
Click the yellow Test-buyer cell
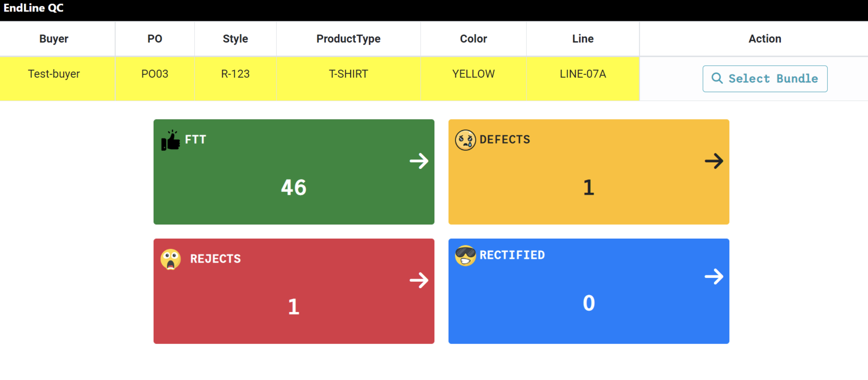[x=54, y=74]
